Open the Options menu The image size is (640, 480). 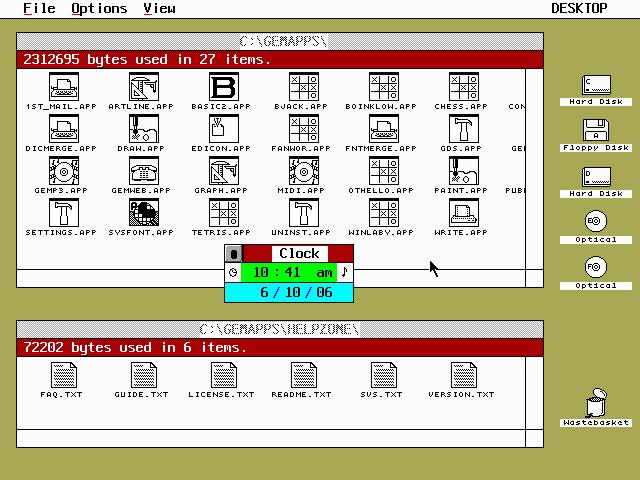pos(99,8)
